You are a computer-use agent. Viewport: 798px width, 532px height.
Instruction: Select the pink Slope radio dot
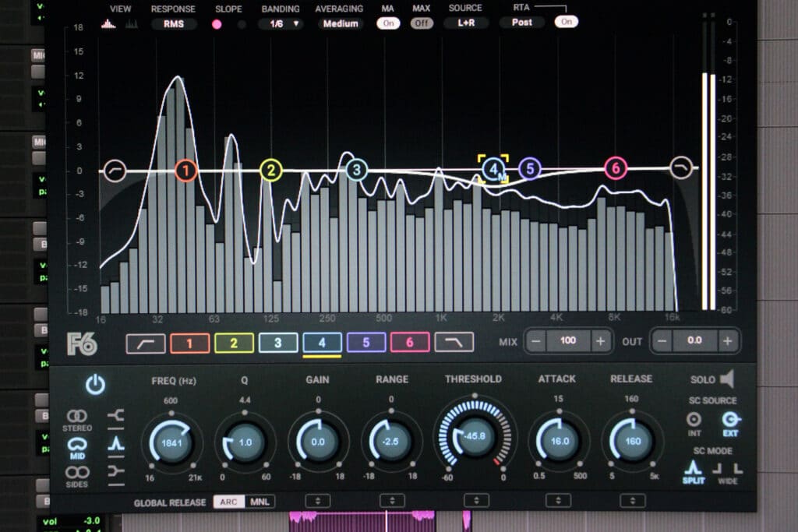[217, 24]
